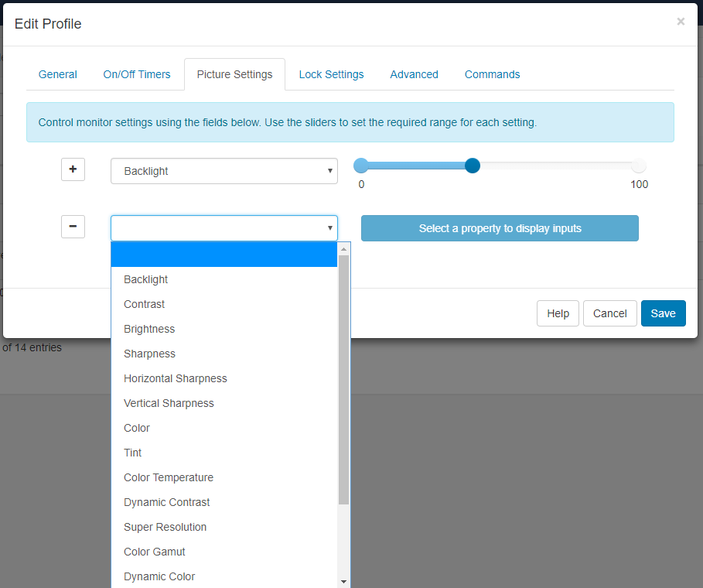Open the Commands tab

(492, 74)
